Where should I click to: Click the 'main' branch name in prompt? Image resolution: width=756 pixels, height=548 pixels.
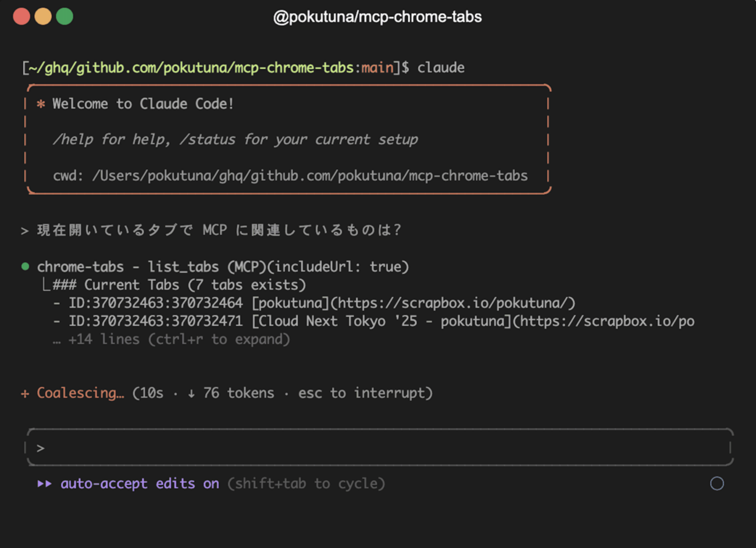pyautogui.click(x=377, y=68)
